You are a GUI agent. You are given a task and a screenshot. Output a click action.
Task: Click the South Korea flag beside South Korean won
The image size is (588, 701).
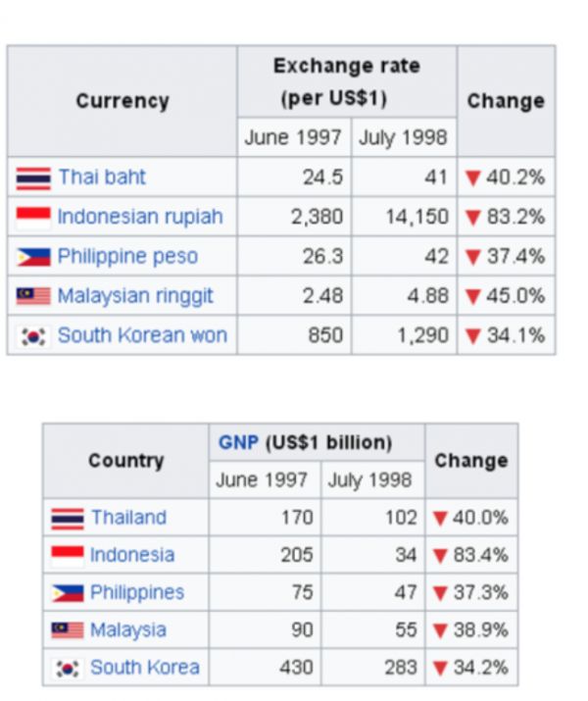pyautogui.click(x=33, y=336)
